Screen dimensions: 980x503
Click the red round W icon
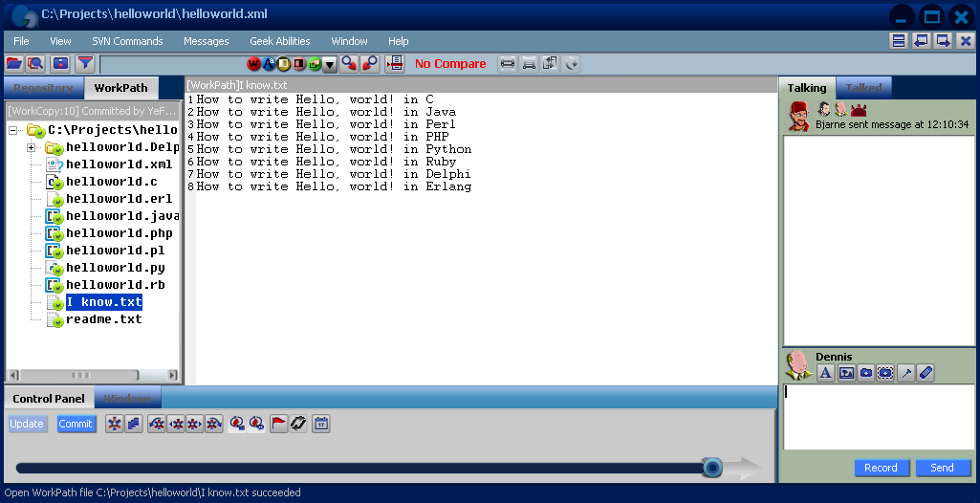click(x=253, y=64)
